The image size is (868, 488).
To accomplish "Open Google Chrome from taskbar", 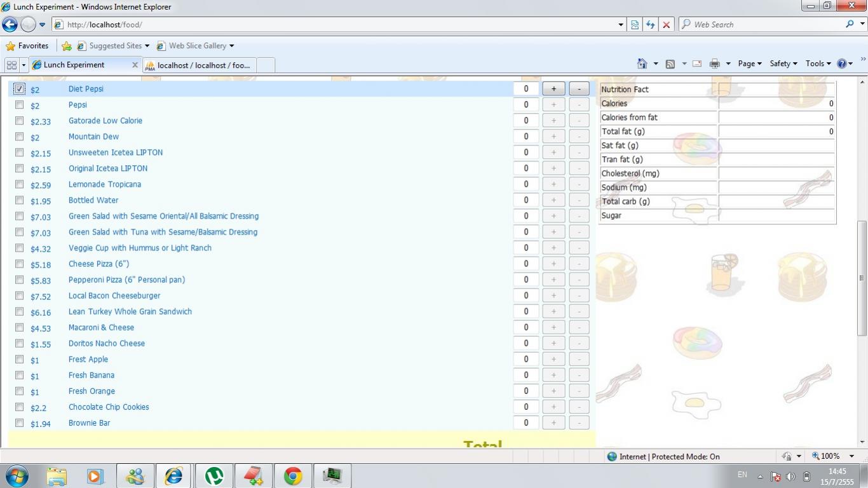I will (293, 476).
